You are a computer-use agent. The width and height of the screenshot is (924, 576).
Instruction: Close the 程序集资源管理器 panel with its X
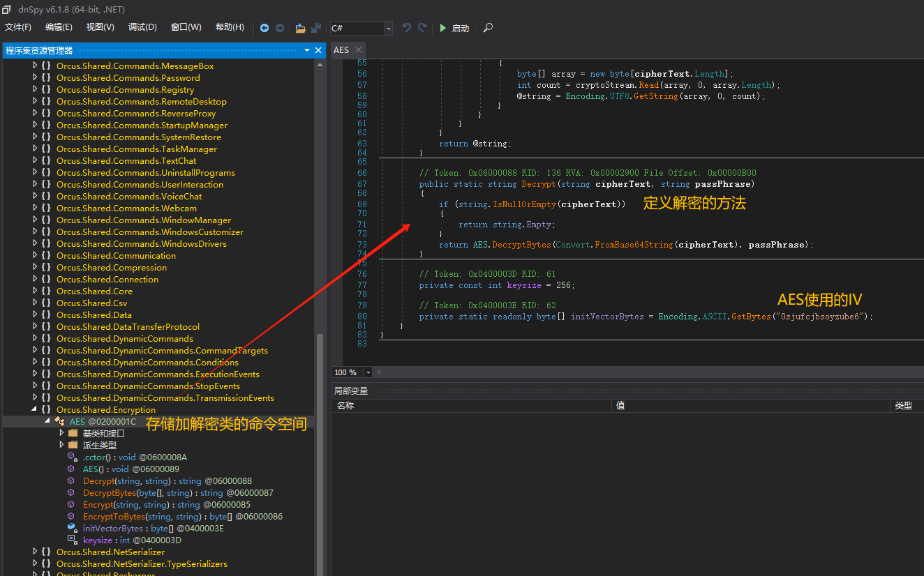[318, 50]
